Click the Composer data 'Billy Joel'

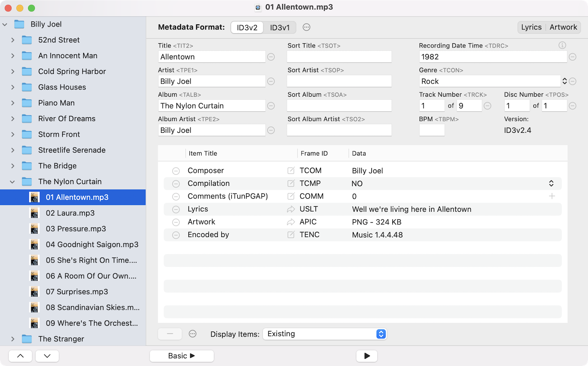(x=367, y=171)
